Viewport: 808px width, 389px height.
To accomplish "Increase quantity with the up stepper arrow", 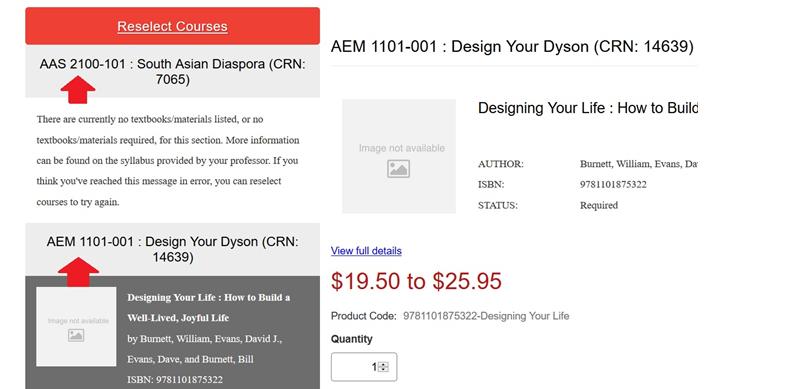I will coord(383,364).
